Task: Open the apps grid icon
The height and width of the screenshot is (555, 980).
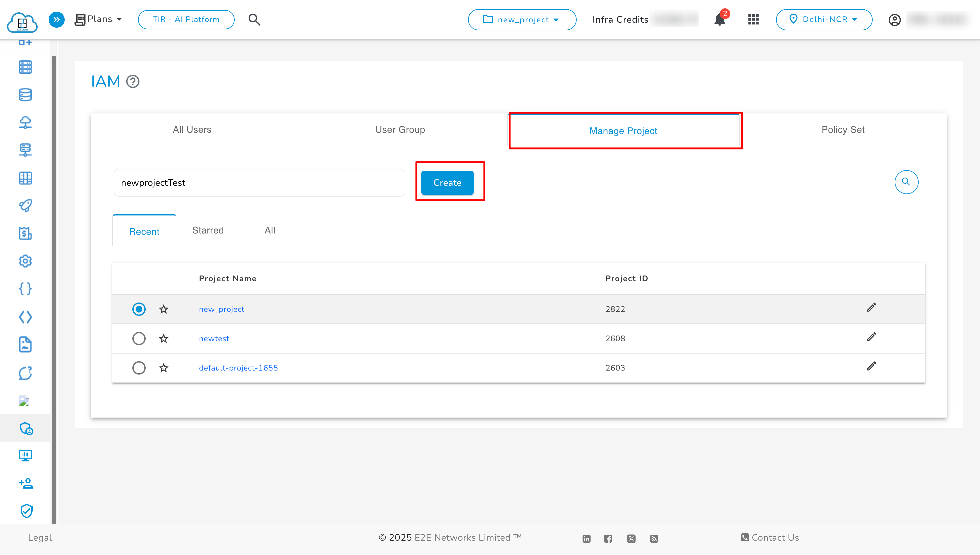Action: [753, 19]
